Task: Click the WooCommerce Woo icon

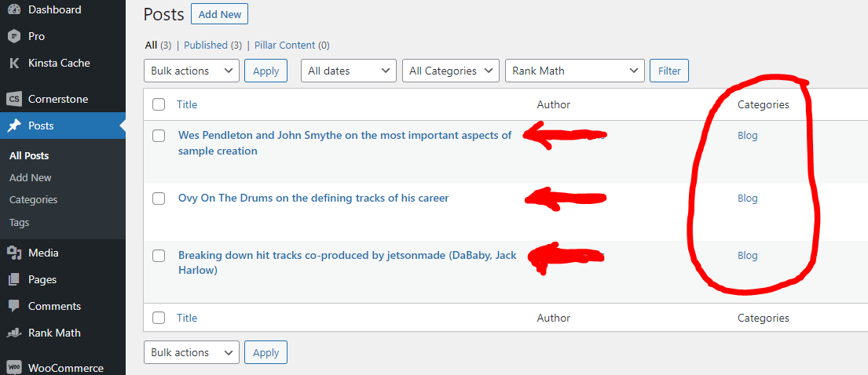Action: 14,368
